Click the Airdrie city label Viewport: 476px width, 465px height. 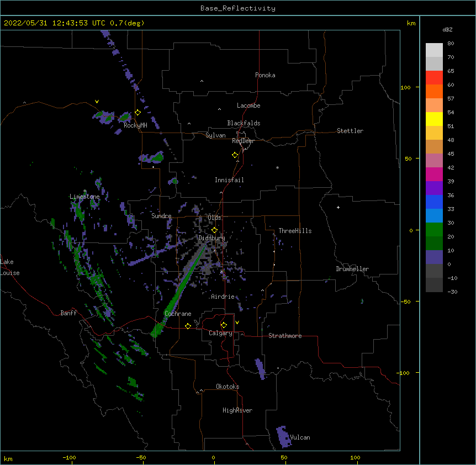click(223, 297)
